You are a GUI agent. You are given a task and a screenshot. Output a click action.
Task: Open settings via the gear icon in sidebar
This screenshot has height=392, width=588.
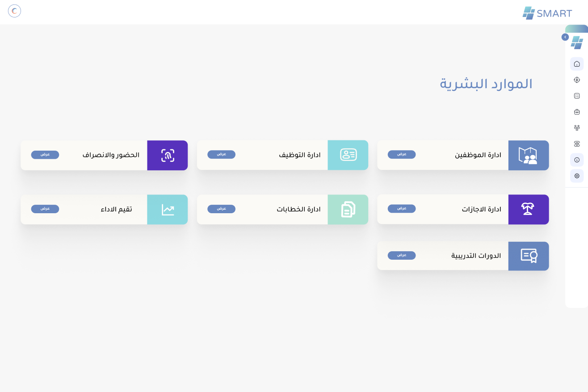577,176
